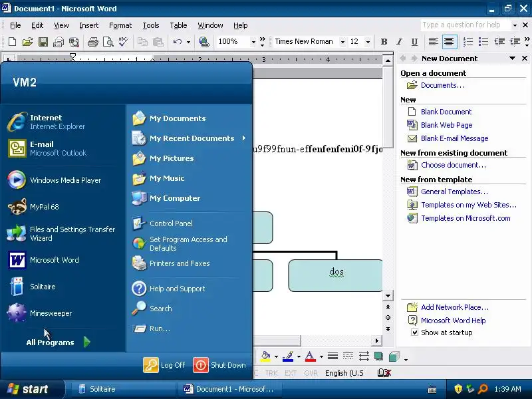Image resolution: width=532 pixels, height=399 pixels.
Task: Uncheck Show at startup checkbox
Action: (414, 332)
